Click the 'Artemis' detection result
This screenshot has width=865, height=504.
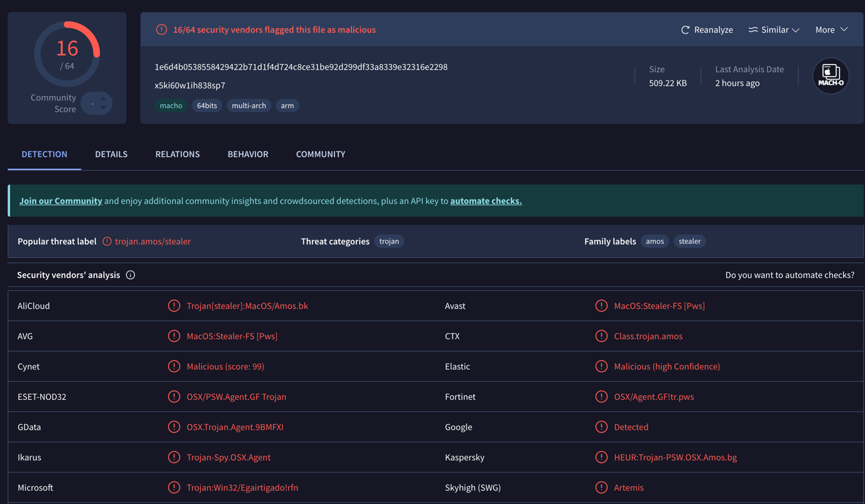[629, 487]
